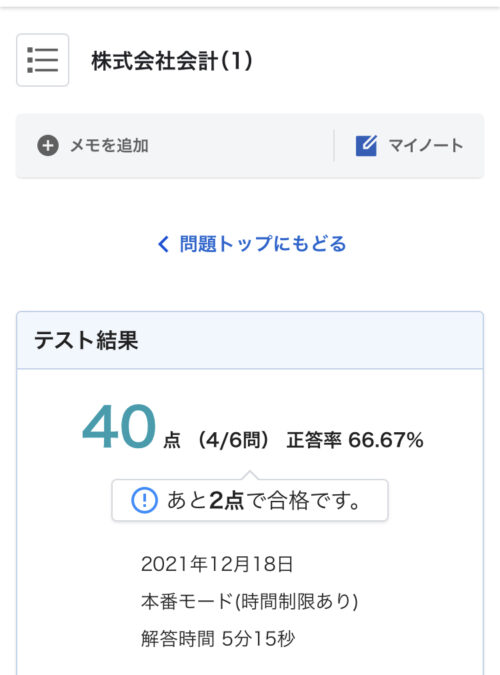The width and height of the screenshot is (500, 675).
Task: Click the vertical divider in memo bar
Action: point(334,146)
